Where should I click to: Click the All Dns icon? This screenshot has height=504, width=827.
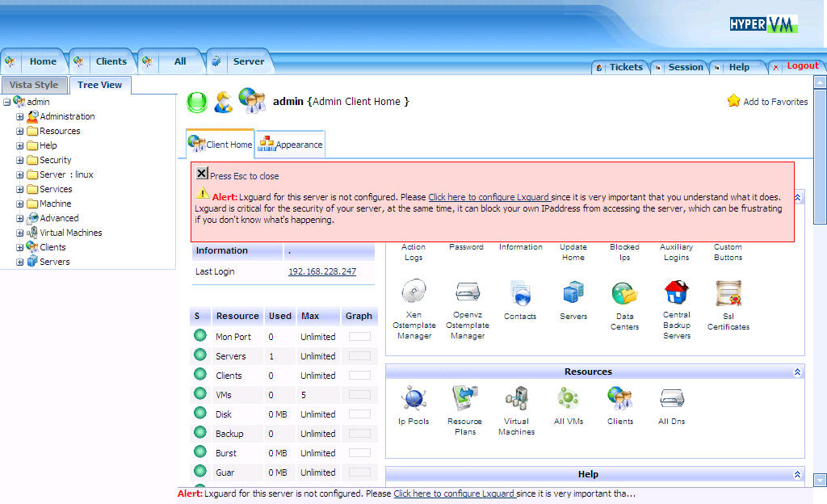[x=671, y=398]
